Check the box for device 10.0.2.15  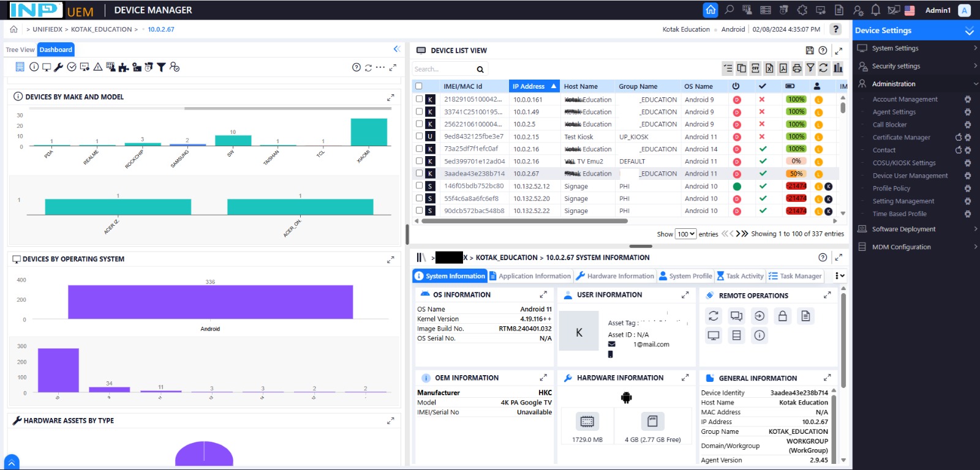click(x=419, y=136)
